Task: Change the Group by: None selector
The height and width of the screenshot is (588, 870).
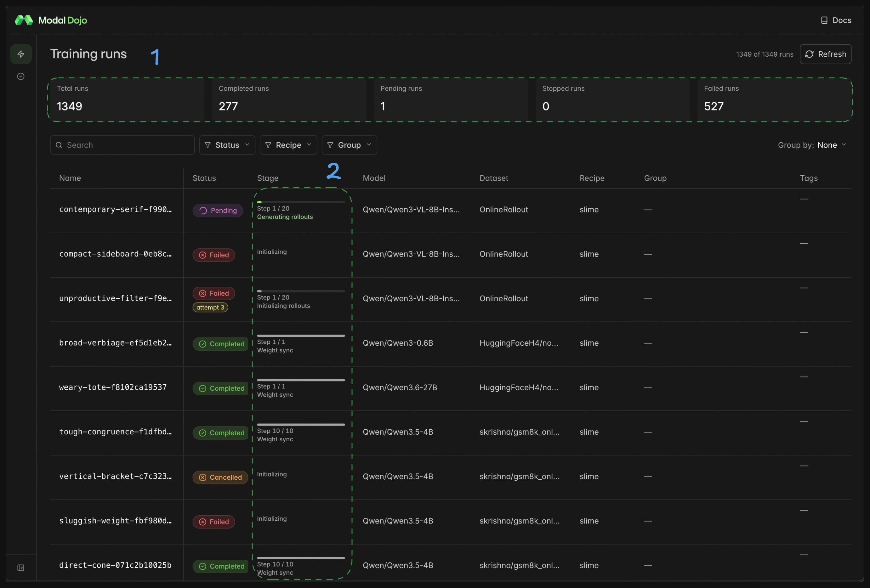Action: 812,145
